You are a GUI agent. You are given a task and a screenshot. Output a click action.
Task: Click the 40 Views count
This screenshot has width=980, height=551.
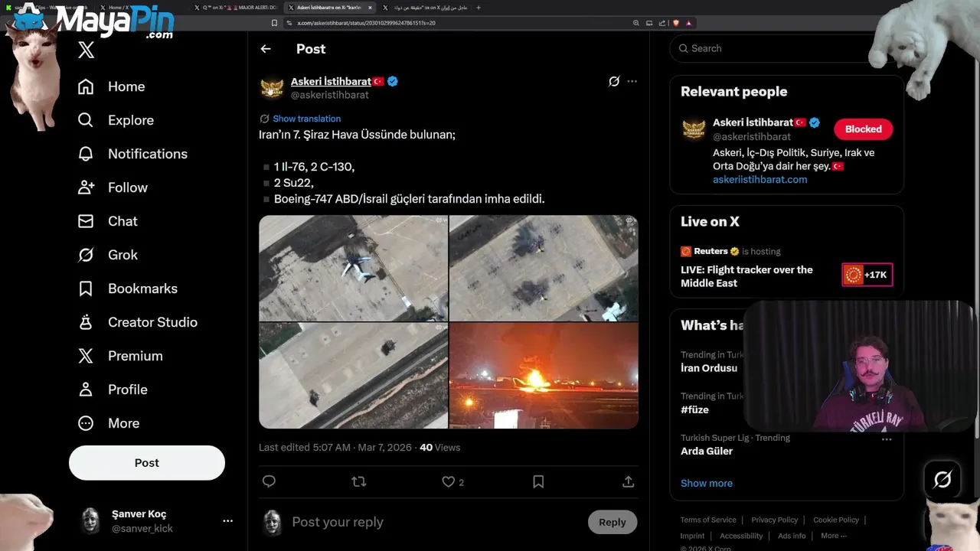[x=440, y=448]
